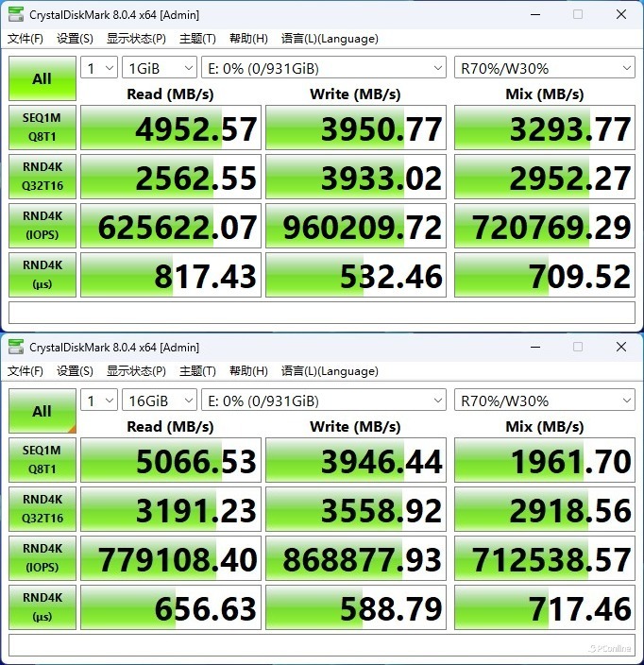Click the 588.79 write latency value
This screenshot has height=665, width=644.
click(356, 607)
